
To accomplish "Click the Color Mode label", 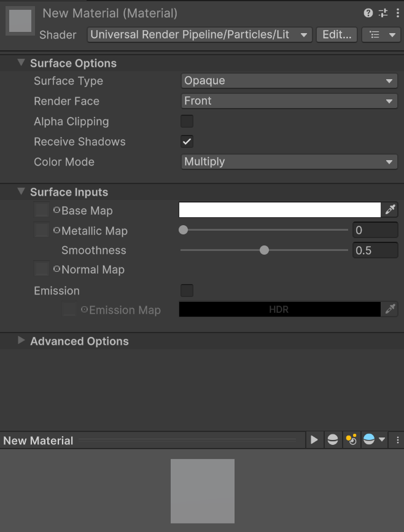I will click(64, 162).
